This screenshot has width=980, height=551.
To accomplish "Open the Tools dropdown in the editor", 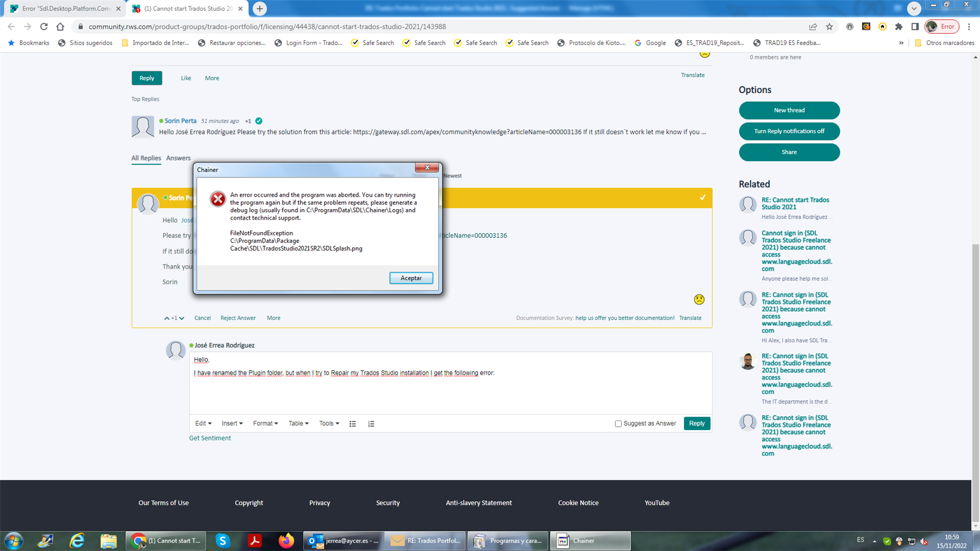I will coord(328,423).
